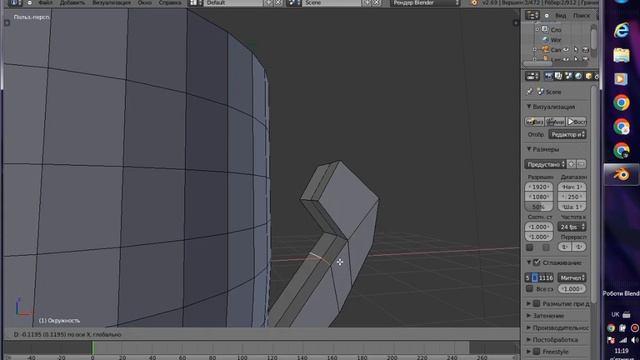Open the render engine dropdown
Image resolution: width=640 pixels, height=360 pixels.
point(425,3)
